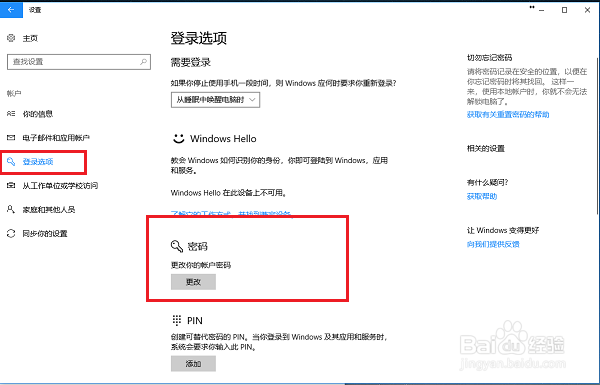The height and width of the screenshot is (385, 600).
Task: Click 让 Windows 变得更好 heading
Action: 503,230
